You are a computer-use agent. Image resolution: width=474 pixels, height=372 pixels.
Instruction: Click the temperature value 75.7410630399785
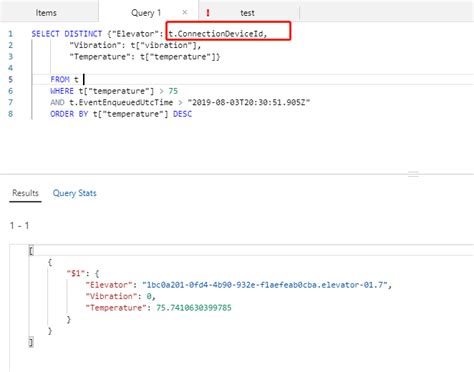[x=194, y=308]
